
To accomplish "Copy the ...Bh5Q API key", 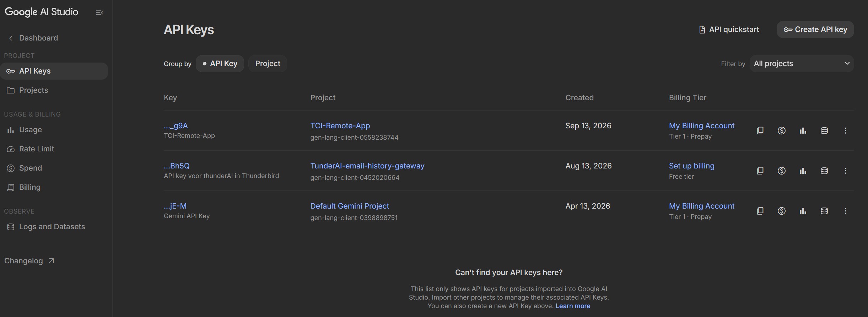I will 760,171.
